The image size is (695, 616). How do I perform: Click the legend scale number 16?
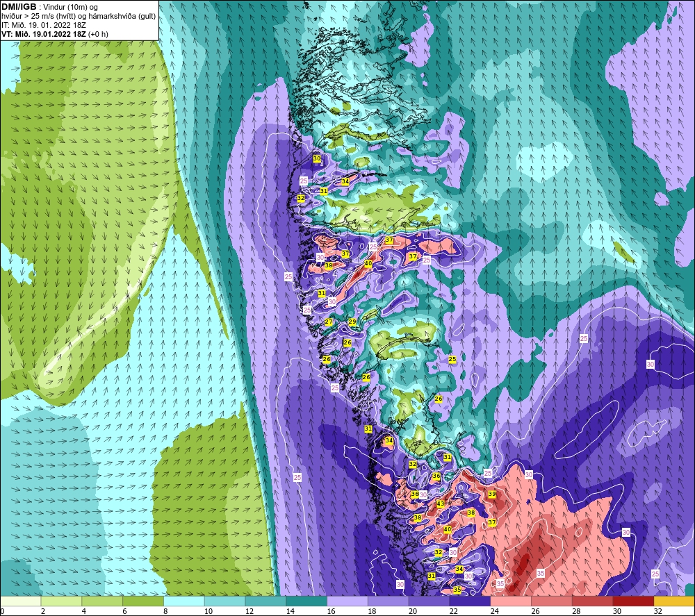(x=331, y=611)
